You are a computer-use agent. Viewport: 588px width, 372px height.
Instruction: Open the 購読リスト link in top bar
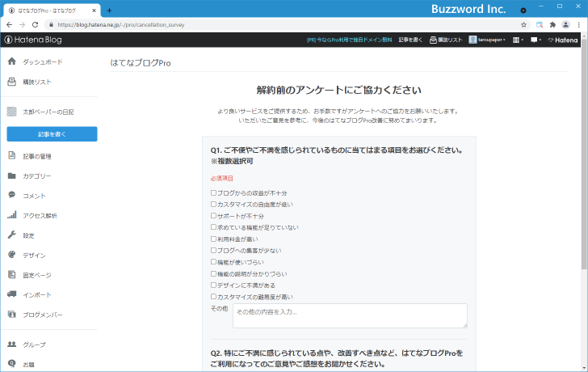446,40
